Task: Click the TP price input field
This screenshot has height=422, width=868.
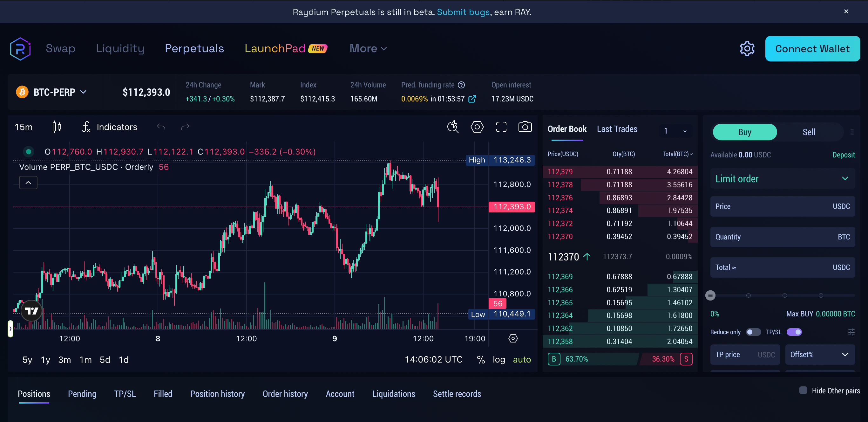Action: (x=745, y=355)
